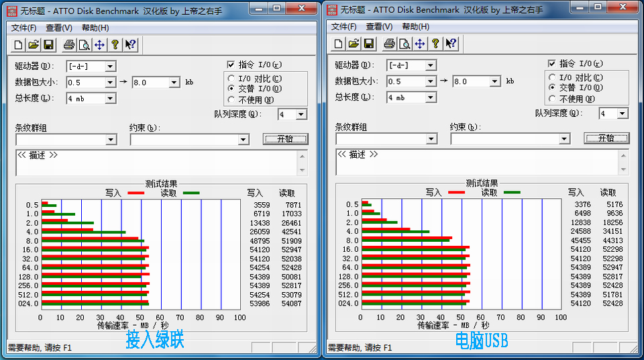Click Save disk icon in left window

[x=48, y=45]
